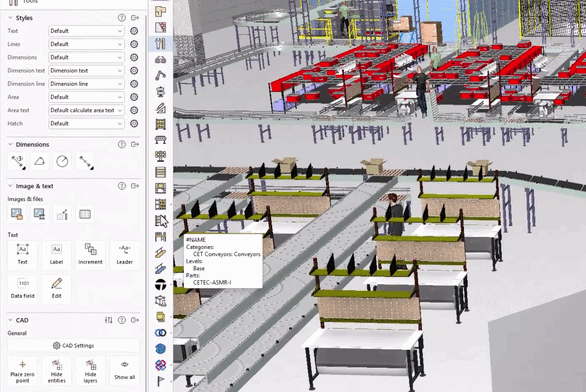Viewport: 586px width, 392px height.
Task: Open the rack with cursor selection icon
Action: pos(161,221)
